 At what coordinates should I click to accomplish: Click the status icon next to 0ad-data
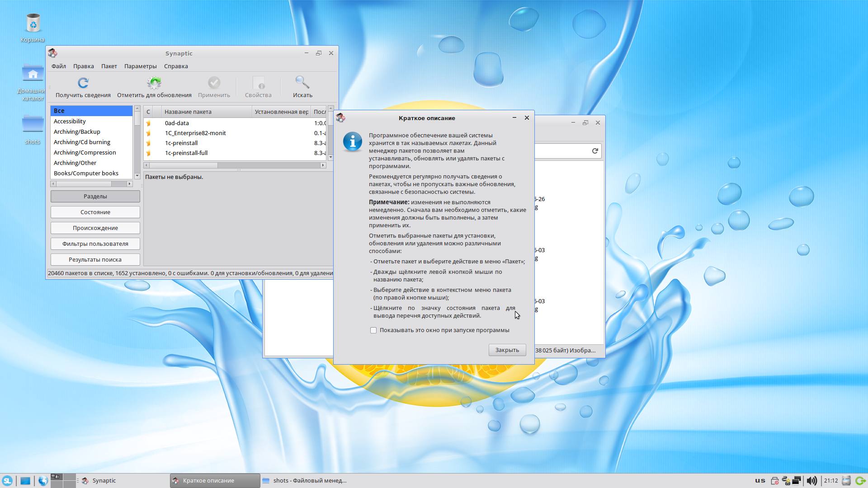pyautogui.click(x=148, y=123)
